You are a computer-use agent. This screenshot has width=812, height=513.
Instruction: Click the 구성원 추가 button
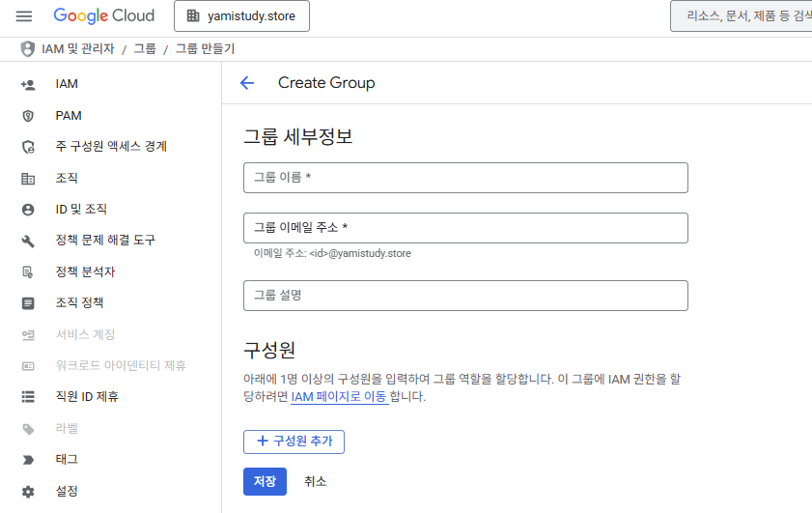coord(294,442)
